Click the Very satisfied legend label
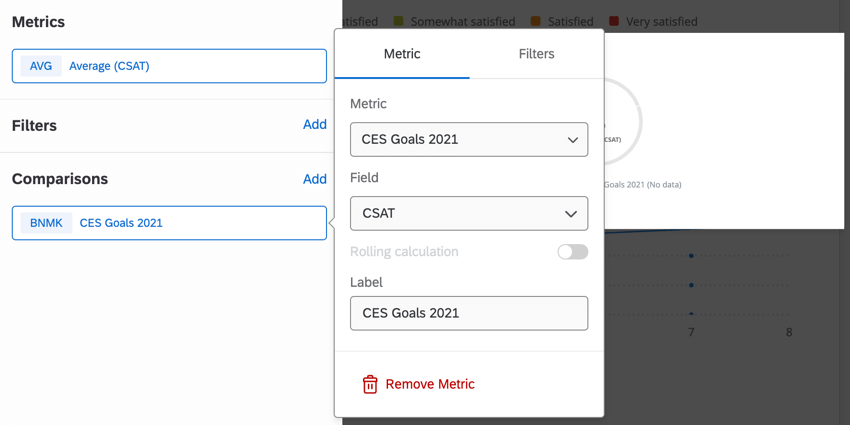Screen dimensions: 850x425 pos(661,21)
